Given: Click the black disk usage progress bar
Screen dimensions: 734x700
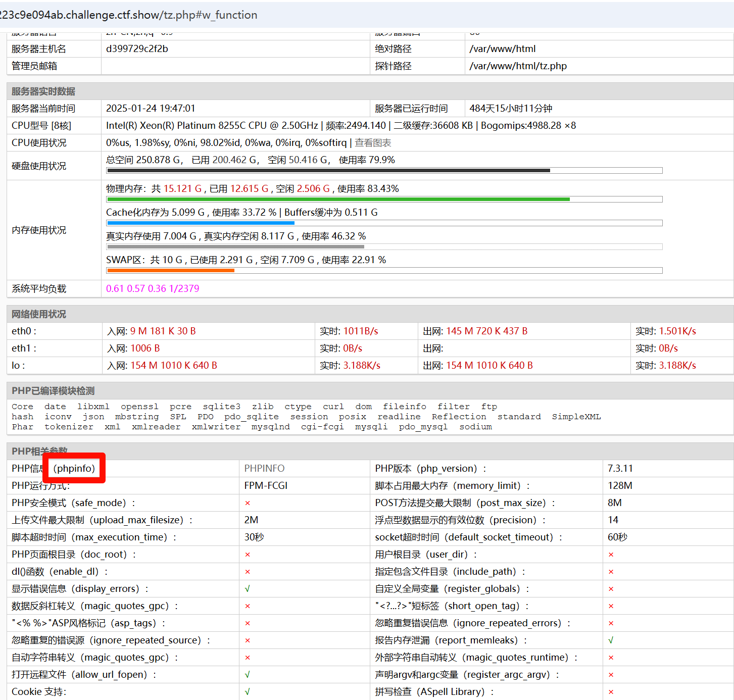Looking at the screenshot, I should click(328, 171).
